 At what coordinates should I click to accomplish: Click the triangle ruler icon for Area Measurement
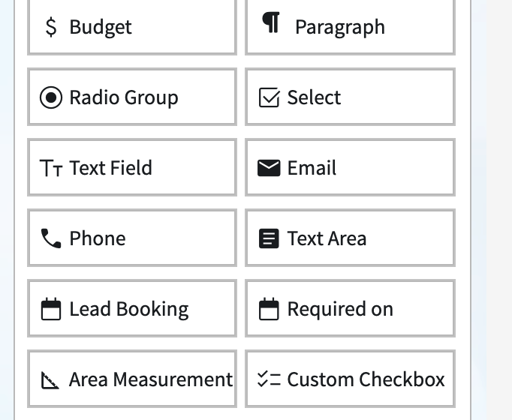[x=51, y=380]
